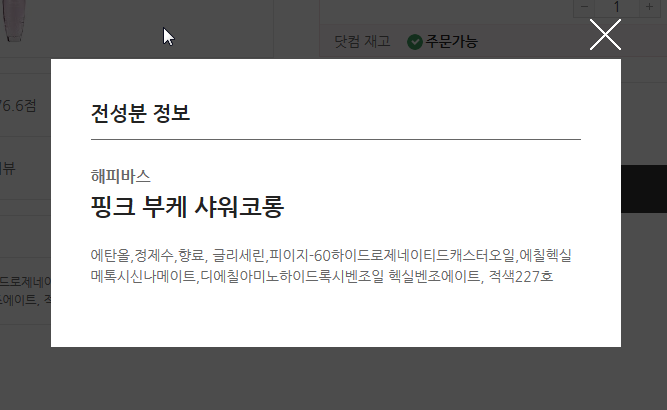Click the 닷컴 재고 label
This screenshot has width=667, height=410.
coord(362,42)
